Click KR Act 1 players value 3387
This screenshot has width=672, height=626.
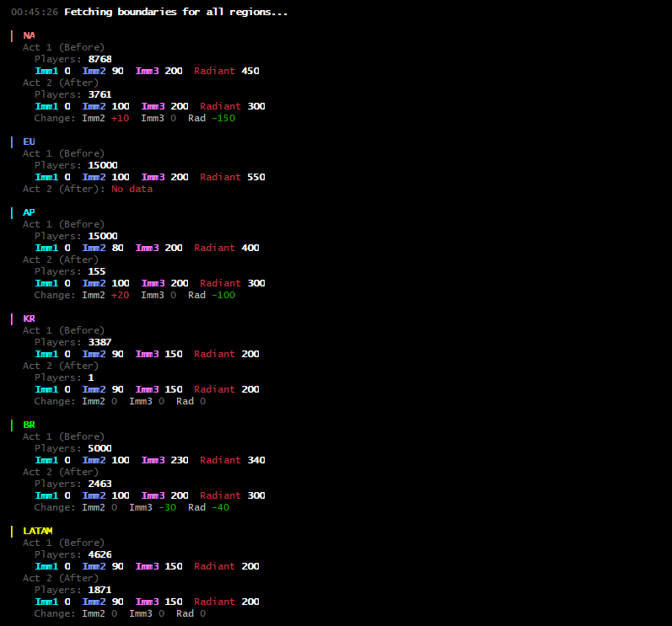(99, 342)
